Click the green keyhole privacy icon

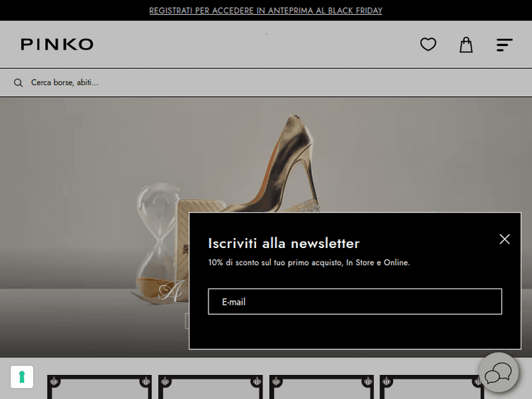[x=22, y=376]
